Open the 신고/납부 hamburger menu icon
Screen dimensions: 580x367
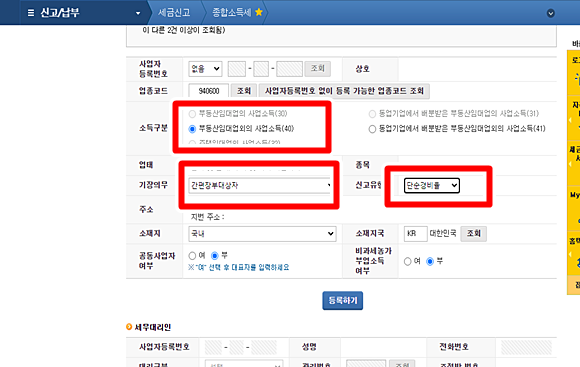[x=31, y=13]
